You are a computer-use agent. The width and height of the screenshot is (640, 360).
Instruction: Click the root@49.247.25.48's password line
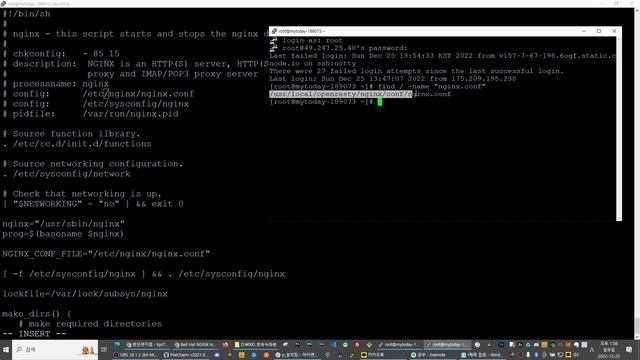point(345,48)
